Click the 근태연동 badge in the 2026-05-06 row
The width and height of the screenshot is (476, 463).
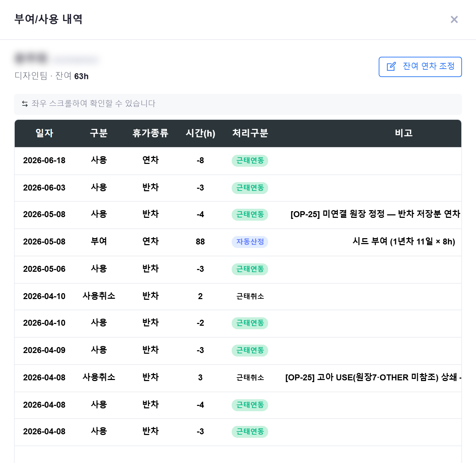tap(250, 269)
